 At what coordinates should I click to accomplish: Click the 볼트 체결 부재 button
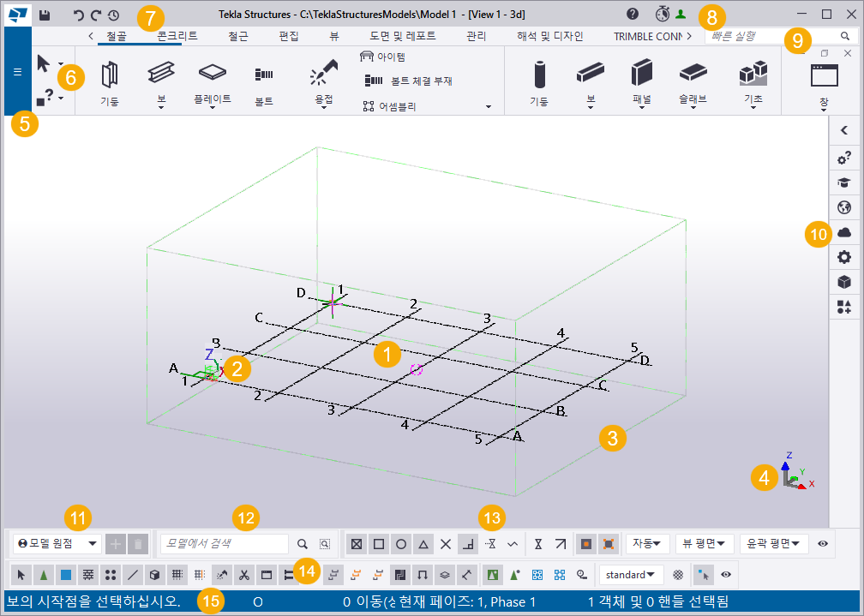tap(409, 81)
